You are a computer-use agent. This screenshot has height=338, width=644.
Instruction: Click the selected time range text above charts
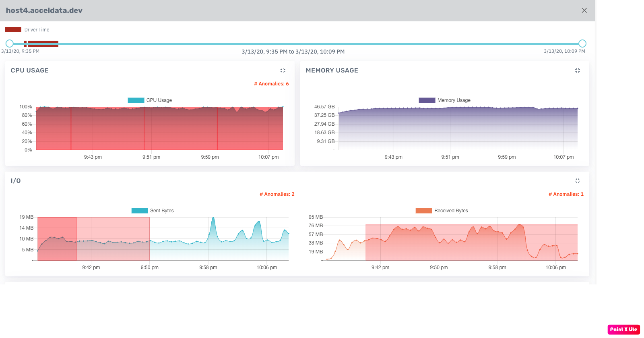click(293, 52)
